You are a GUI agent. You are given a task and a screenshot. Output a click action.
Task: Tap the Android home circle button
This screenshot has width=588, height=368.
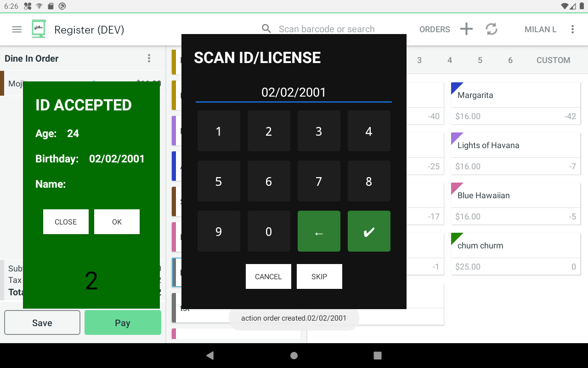294,355
